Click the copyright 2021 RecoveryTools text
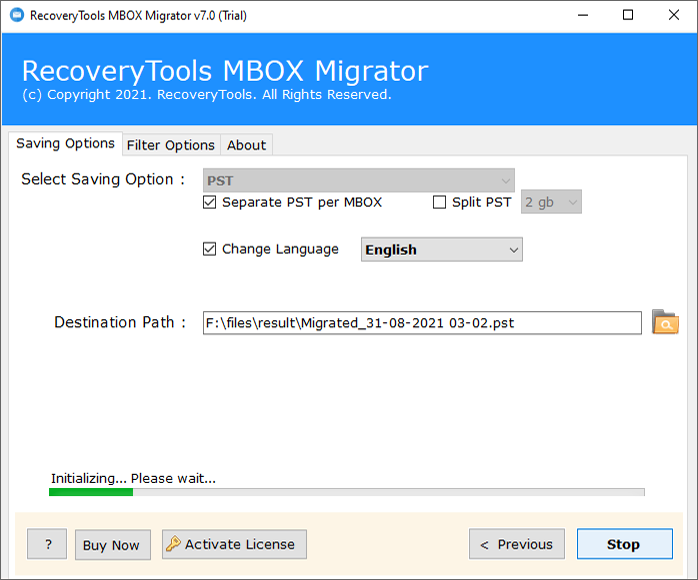The height and width of the screenshot is (580, 698). (x=207, y=94)
